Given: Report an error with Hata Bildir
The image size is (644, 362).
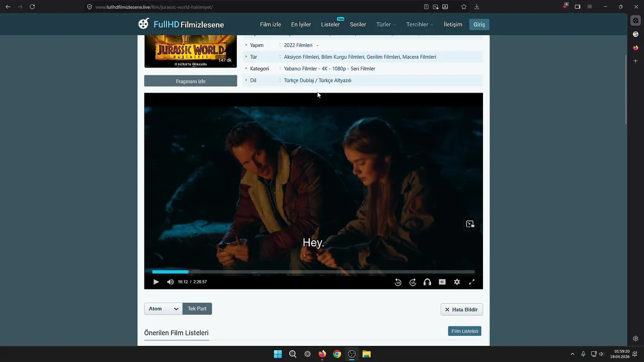Looking at the screenshot, I should (461, 309).
